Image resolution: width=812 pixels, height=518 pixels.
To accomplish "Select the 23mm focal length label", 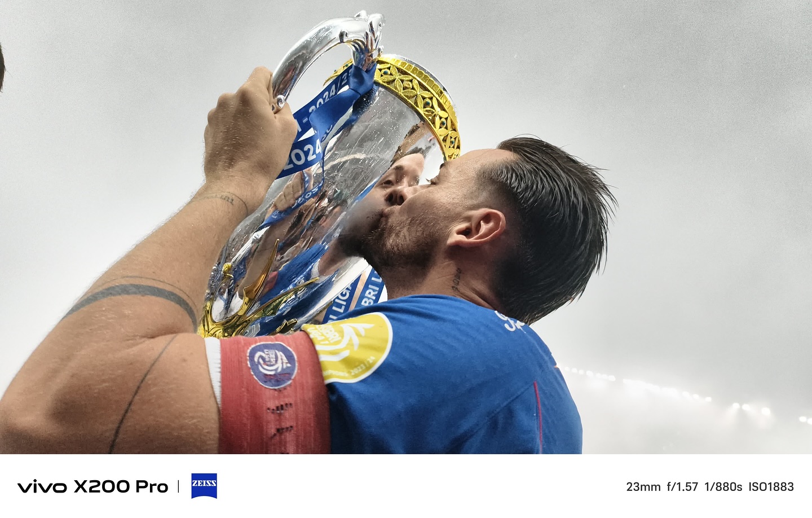I will [x=643, y=486].
